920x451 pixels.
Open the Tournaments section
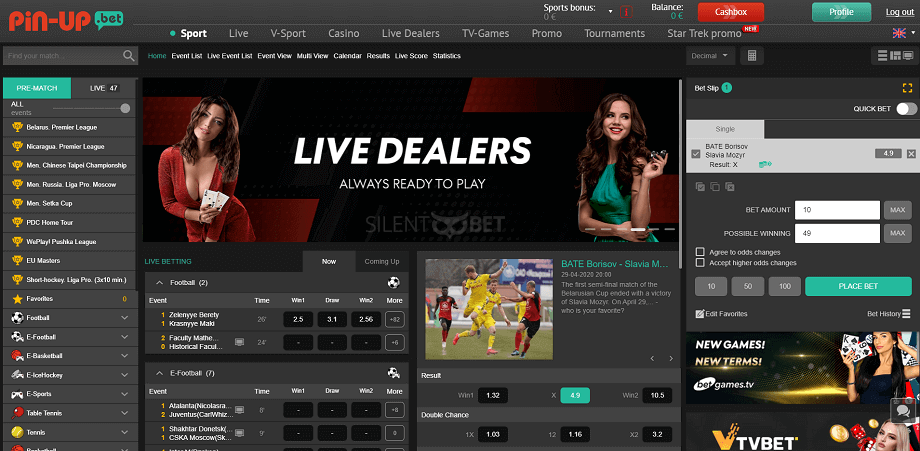(614, 33)
